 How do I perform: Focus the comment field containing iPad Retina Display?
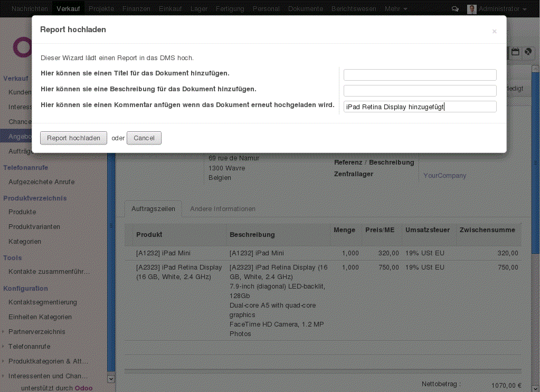click(420, 107)
